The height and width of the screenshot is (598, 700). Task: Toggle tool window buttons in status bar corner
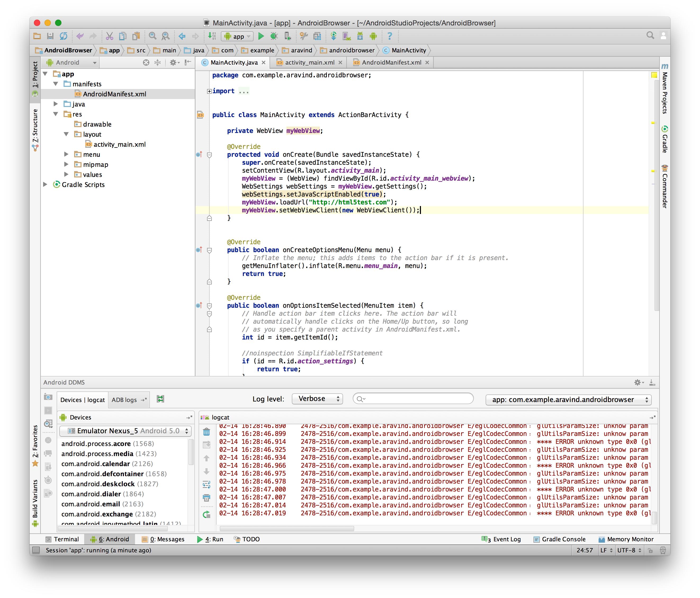point(36,550)
